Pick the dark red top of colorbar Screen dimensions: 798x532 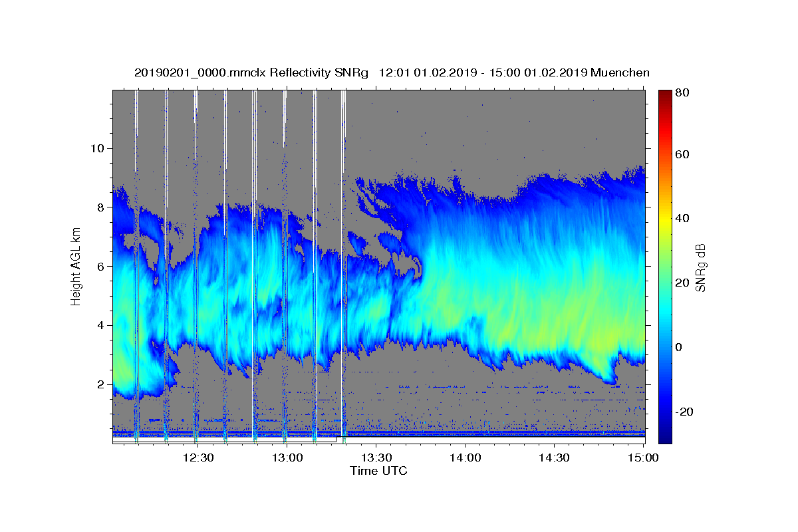pos(665,94)
